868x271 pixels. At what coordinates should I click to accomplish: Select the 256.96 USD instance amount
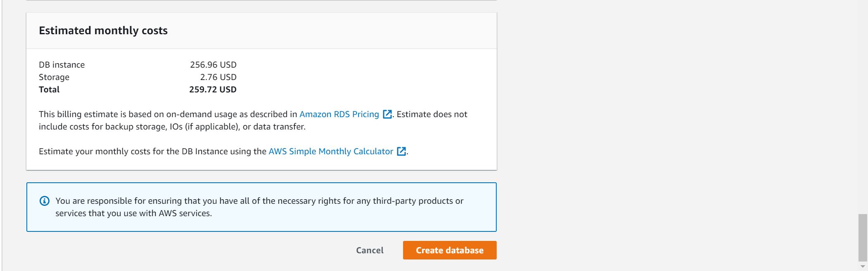coord(213,65)
